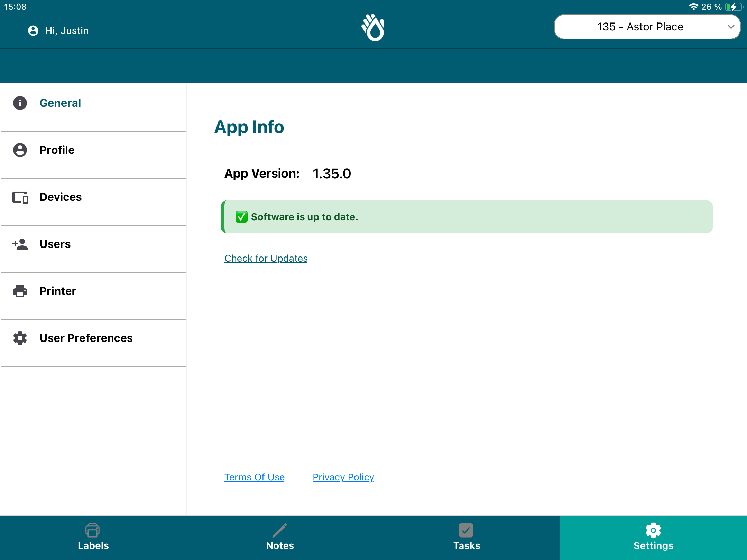This screenshot has height=560, width=747.
Task: Click the Devices icon in the sidebar
Action: click(x=20, y=197)
